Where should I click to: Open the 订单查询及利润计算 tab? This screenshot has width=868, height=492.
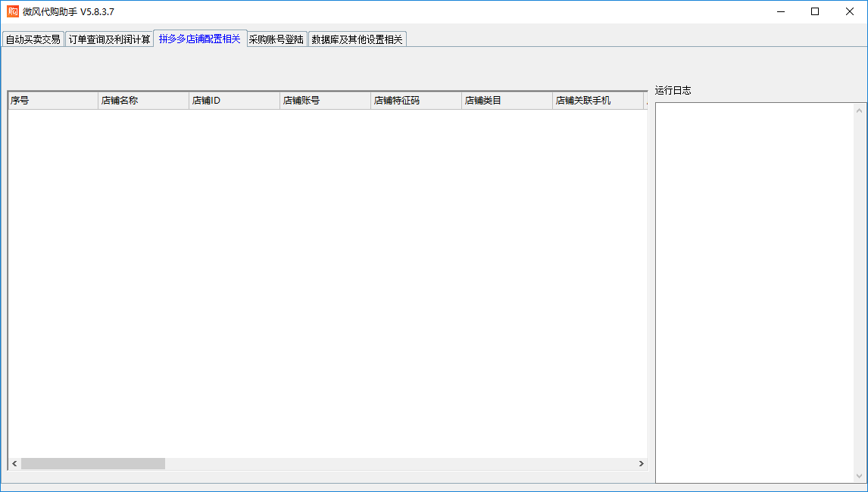pos(109,39)
